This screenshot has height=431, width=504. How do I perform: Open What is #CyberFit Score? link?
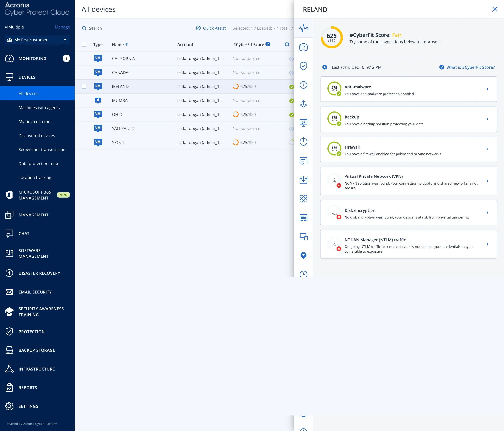tap(467, 67)
